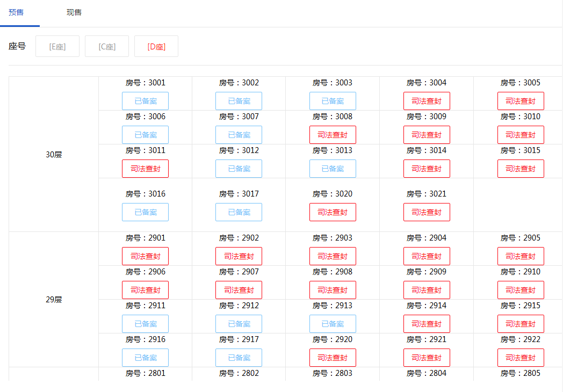This screenshot has width=563, height=392.
Task: Select 司法查封 status for room 2908
Action: pyautogui.click(x=333, y=290)
